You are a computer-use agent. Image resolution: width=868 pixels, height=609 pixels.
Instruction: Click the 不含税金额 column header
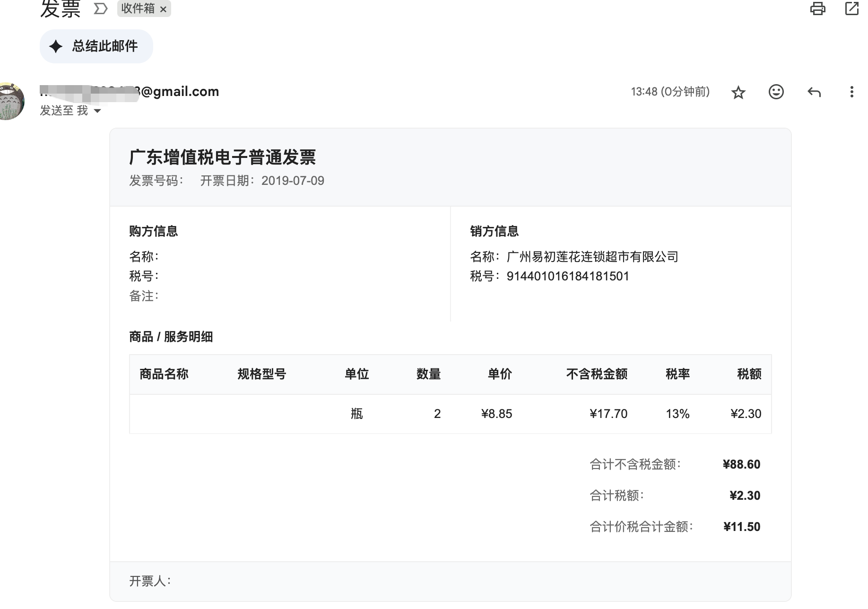click(x=597, y=374)
